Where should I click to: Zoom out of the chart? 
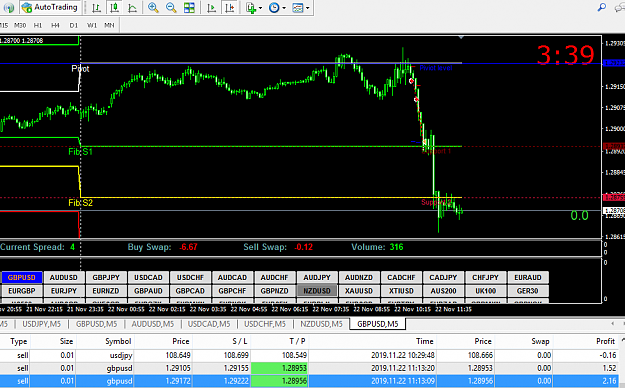pyautogui.click(x=171, y=8)
